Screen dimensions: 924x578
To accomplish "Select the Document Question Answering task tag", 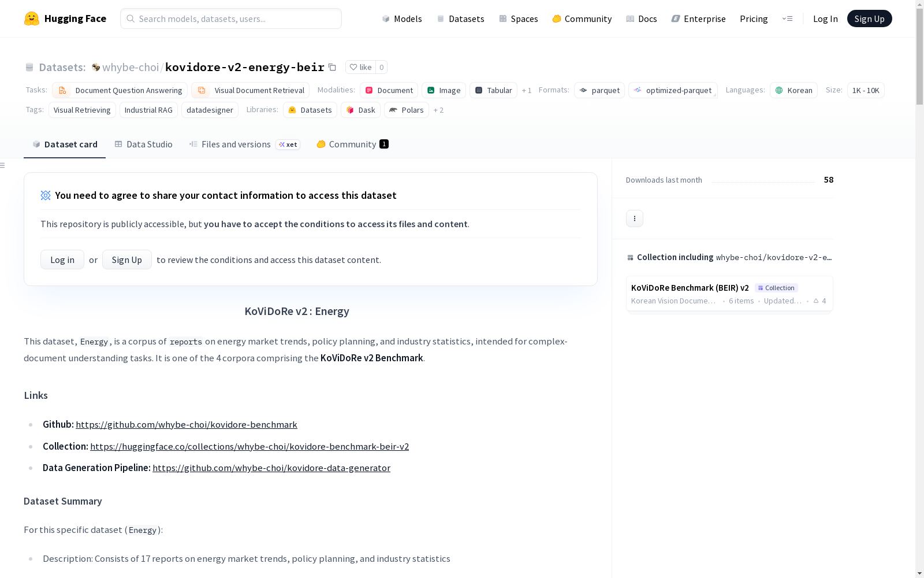I will 120,90.
